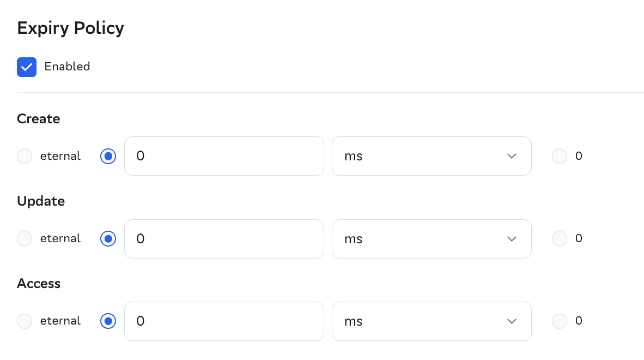This screenshot has width=644, height=360.
Task: Select the 0 radio option for Create
Action: 560,157
